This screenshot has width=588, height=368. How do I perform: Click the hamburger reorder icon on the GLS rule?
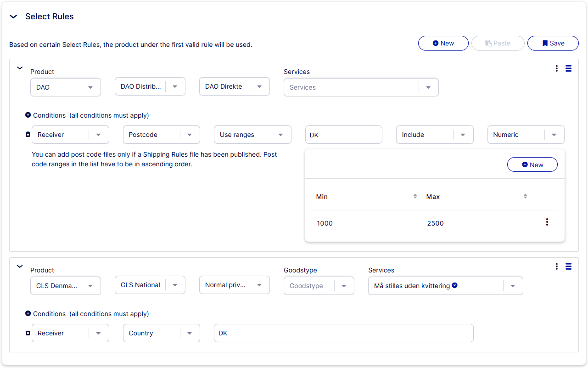[x=568, y=266]
